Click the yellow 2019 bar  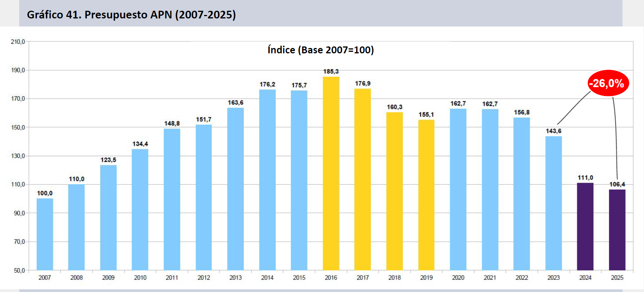(426, 195)
